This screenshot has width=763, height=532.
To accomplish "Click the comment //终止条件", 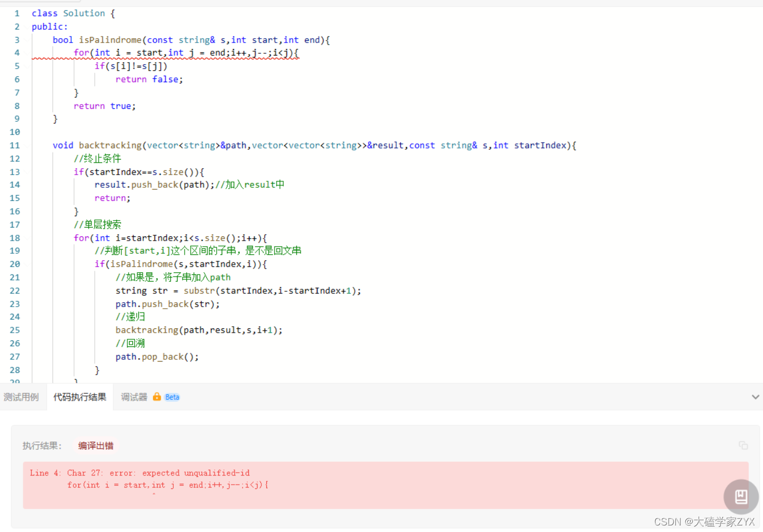I will click(x=97, y=158).
